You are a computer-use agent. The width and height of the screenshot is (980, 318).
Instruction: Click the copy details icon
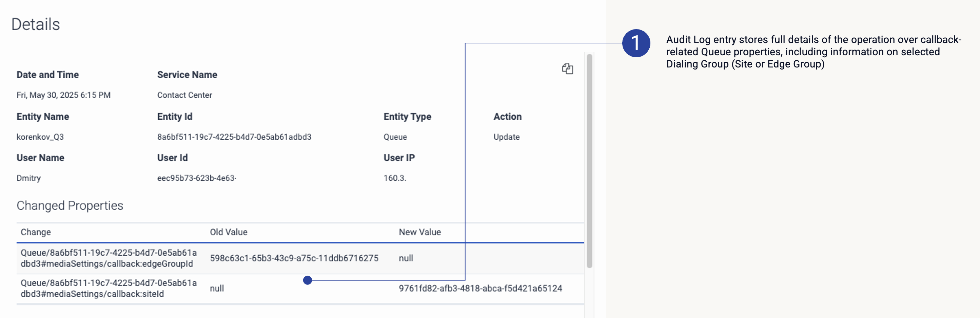[567, 69]
